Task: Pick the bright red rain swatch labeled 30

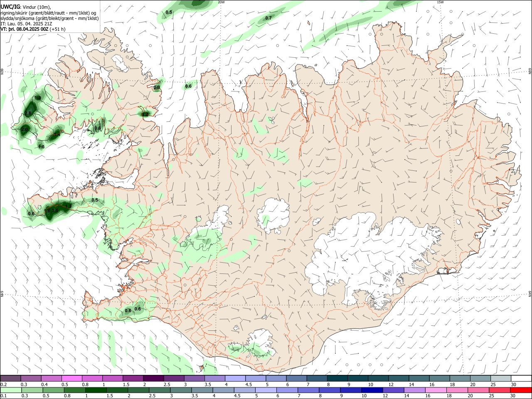Action: (x=521, y=390)
